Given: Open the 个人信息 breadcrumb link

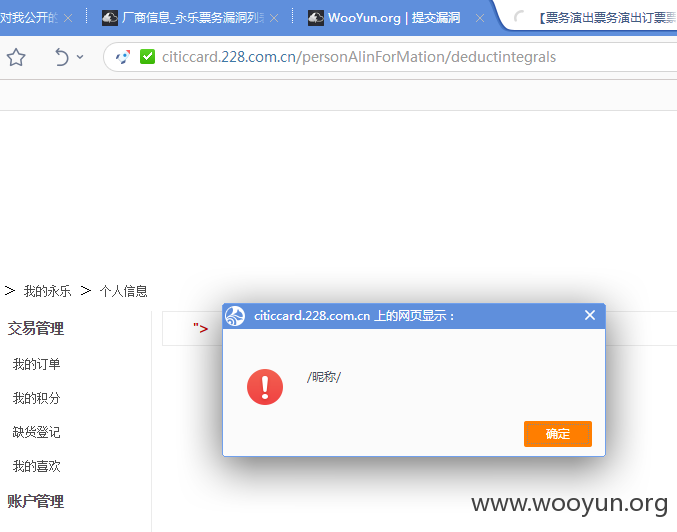Looking at the screenshot, I should [x=123, y=291].
